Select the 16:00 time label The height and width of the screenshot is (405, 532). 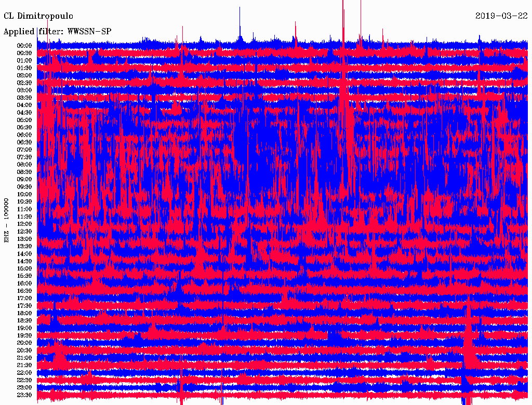[24, 283]
